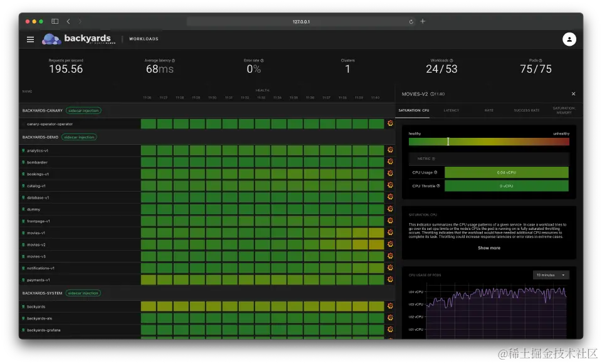Open the gear icon for canary-operator-operator row

point(390,123)
